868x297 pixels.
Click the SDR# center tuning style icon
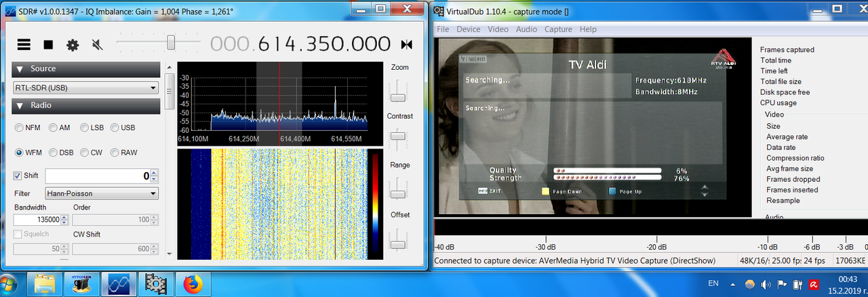pos(406,45)
